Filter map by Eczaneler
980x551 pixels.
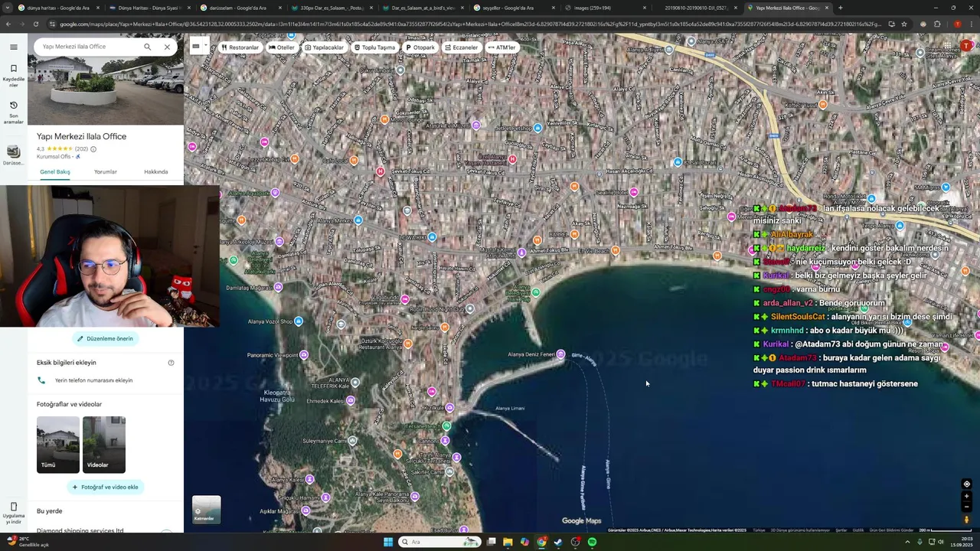[461, 47]
